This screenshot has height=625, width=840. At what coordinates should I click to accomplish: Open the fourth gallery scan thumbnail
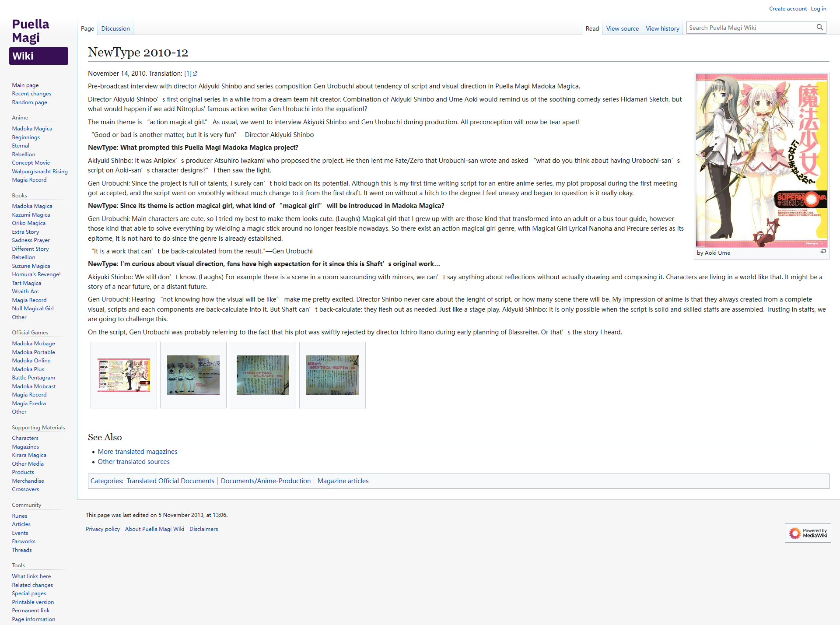332,375
